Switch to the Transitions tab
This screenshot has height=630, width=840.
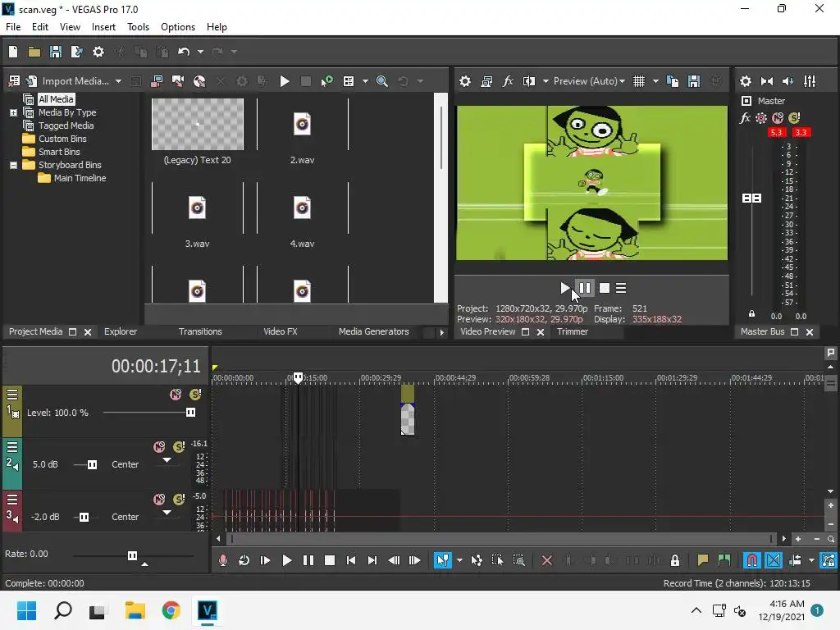tap(200, 331)
